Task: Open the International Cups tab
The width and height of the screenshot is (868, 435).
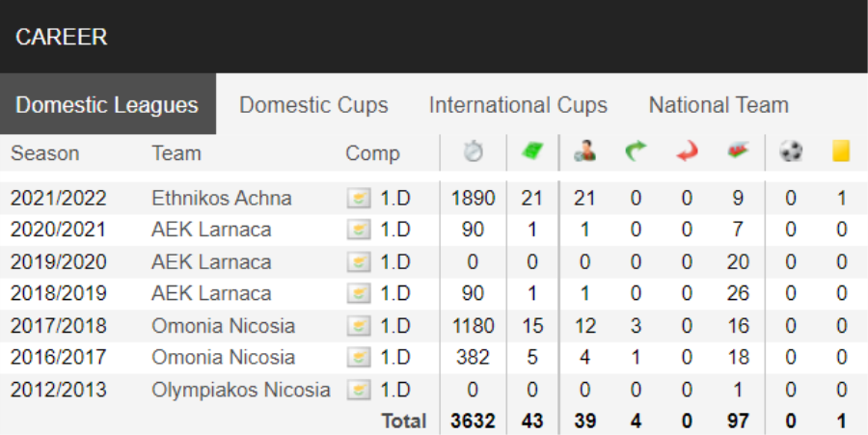Action: [518, 104]
